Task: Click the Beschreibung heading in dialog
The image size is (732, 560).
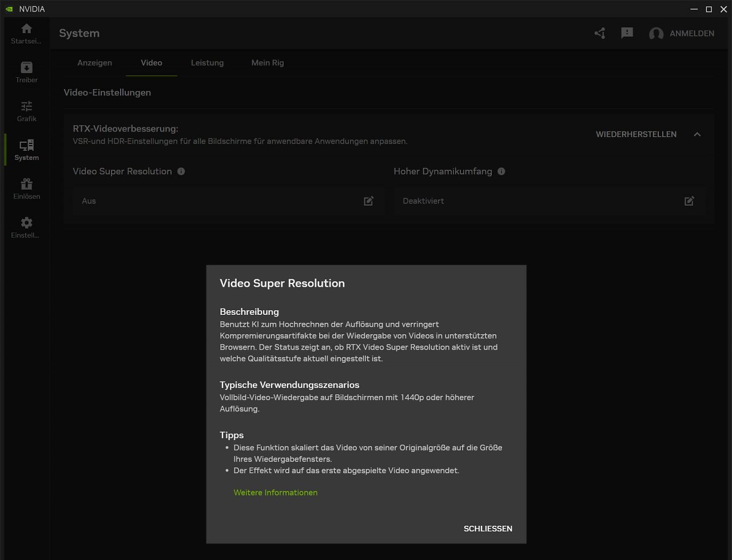Action: (x=249, y=312)
